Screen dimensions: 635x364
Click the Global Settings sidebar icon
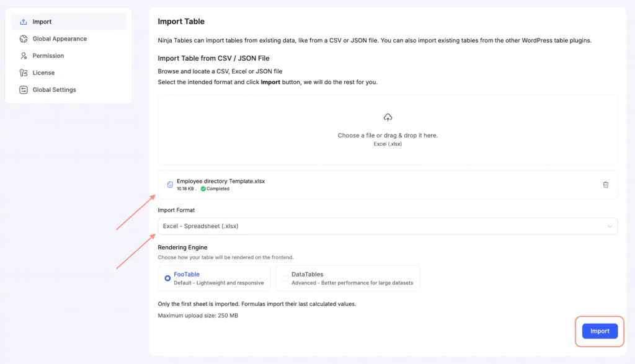24,90
